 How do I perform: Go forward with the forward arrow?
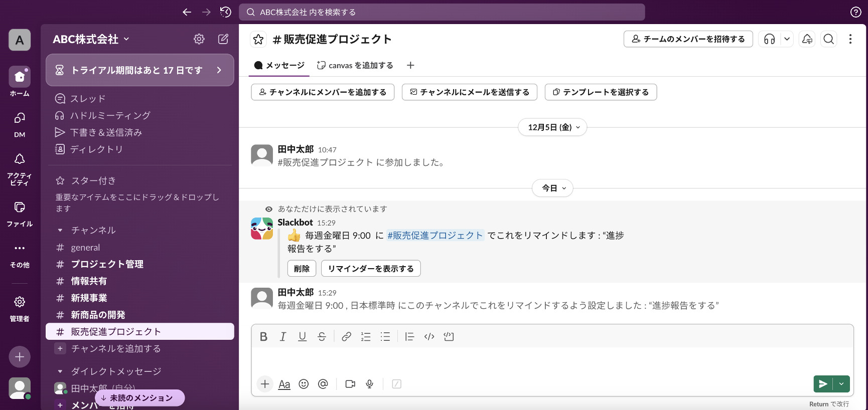206,12
